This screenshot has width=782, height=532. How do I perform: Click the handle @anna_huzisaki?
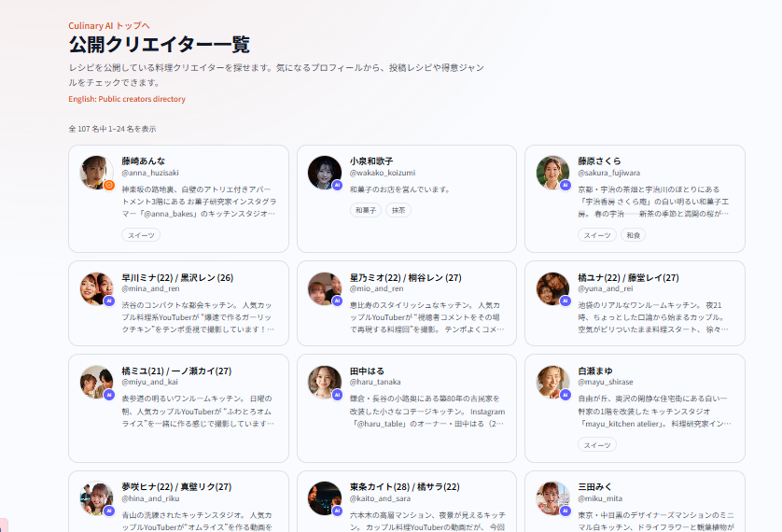click(x=150, y=173)
